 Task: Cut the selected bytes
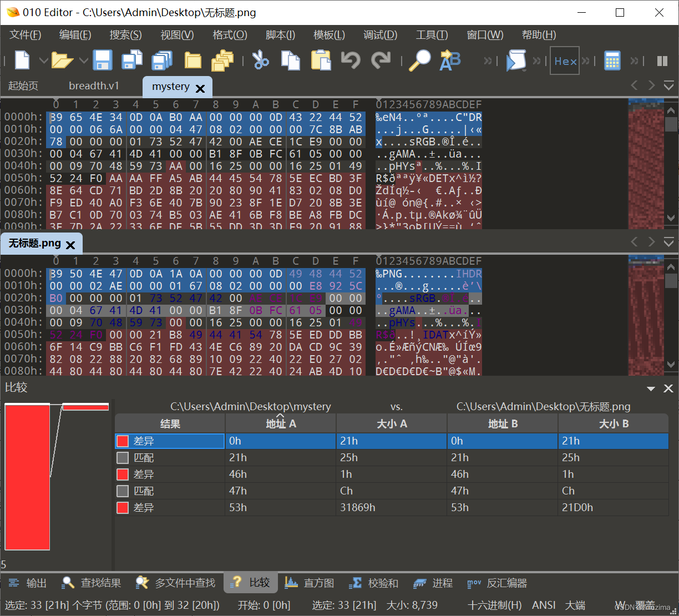261,60
